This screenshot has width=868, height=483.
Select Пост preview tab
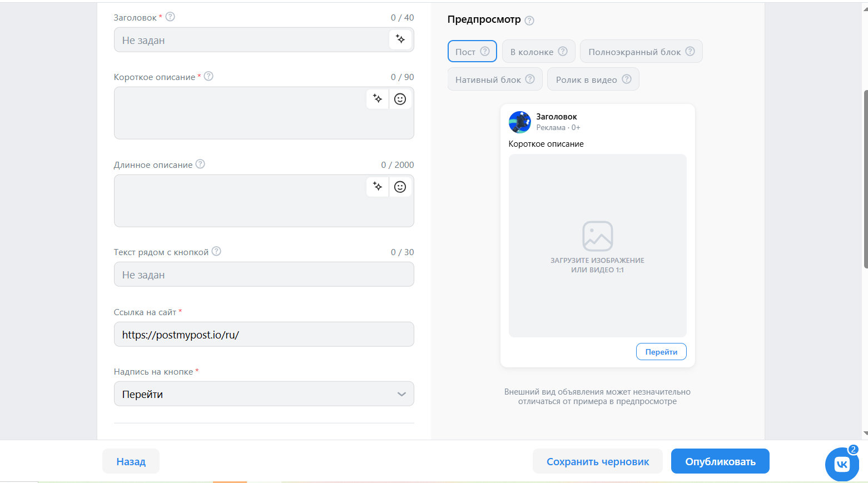[x=472, y=52]
